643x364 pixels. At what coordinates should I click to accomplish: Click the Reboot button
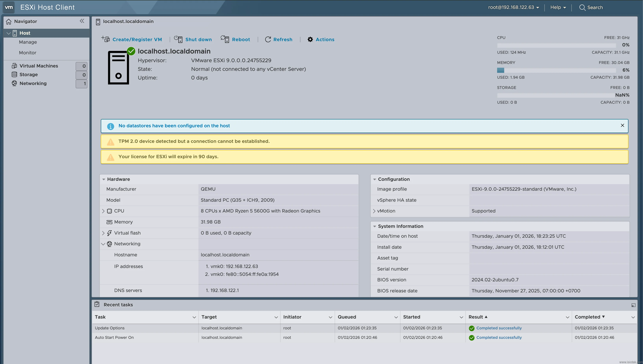[235, 39]
